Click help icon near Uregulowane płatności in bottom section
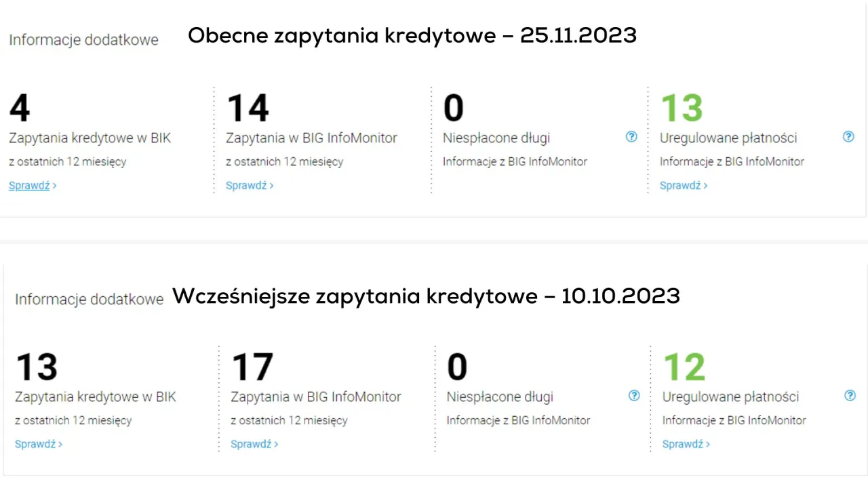The height and width of the screenshot is (488, 868). (x=850, y=395)
